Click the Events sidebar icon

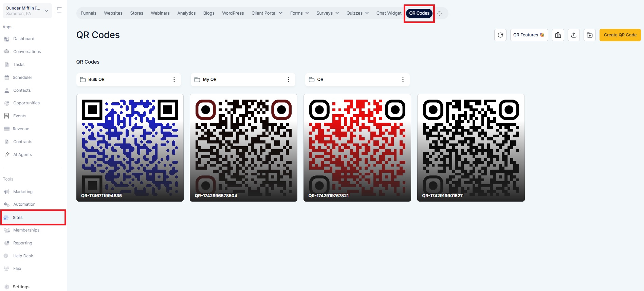coord(6,116)
